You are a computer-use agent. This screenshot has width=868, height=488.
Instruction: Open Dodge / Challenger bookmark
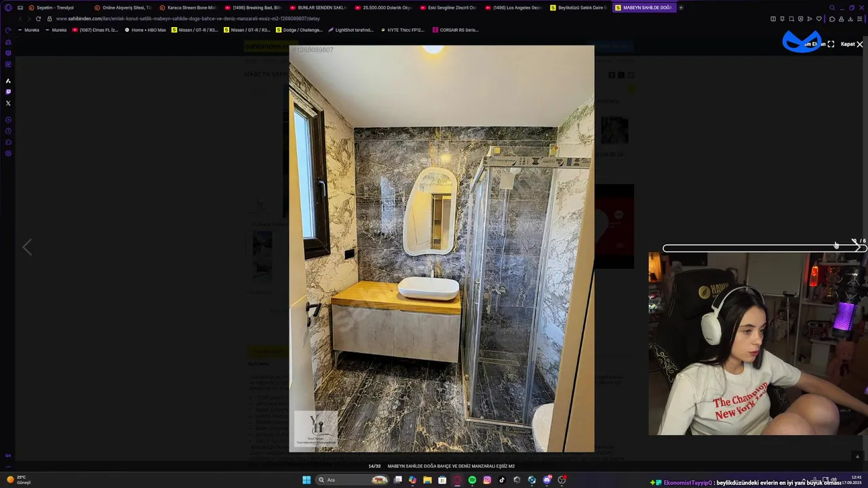(299, 30)
